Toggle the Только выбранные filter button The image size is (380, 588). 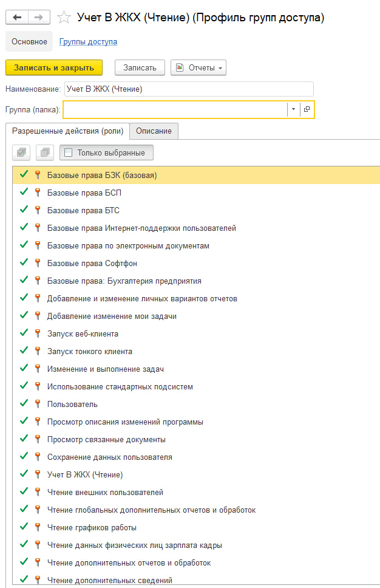[x=106, y=152]
